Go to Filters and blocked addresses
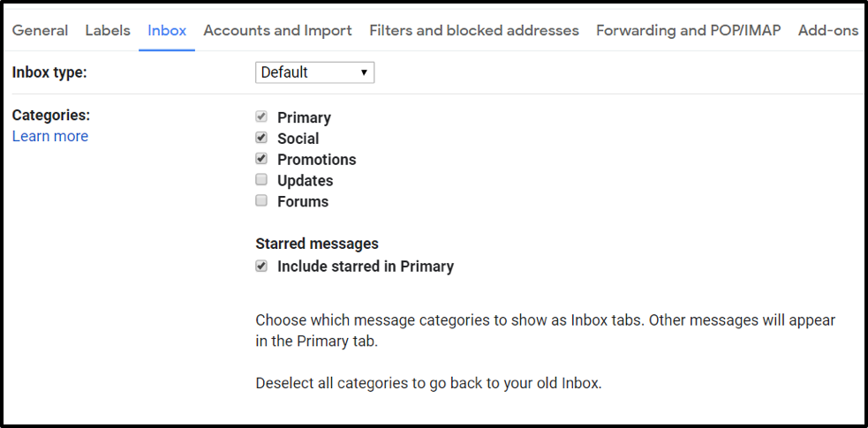The height and width of the screenshot is (428, 868). click(473, 30)
